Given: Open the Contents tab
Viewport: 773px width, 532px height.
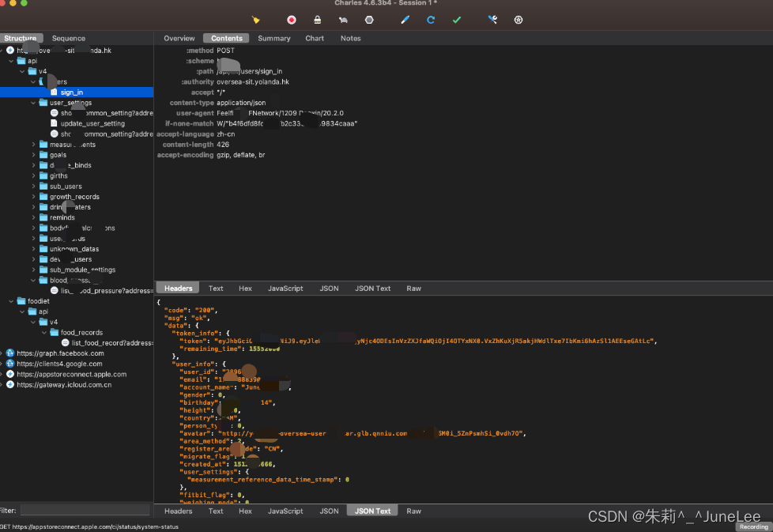Looking at the screenshot, I should pos(227,38).
